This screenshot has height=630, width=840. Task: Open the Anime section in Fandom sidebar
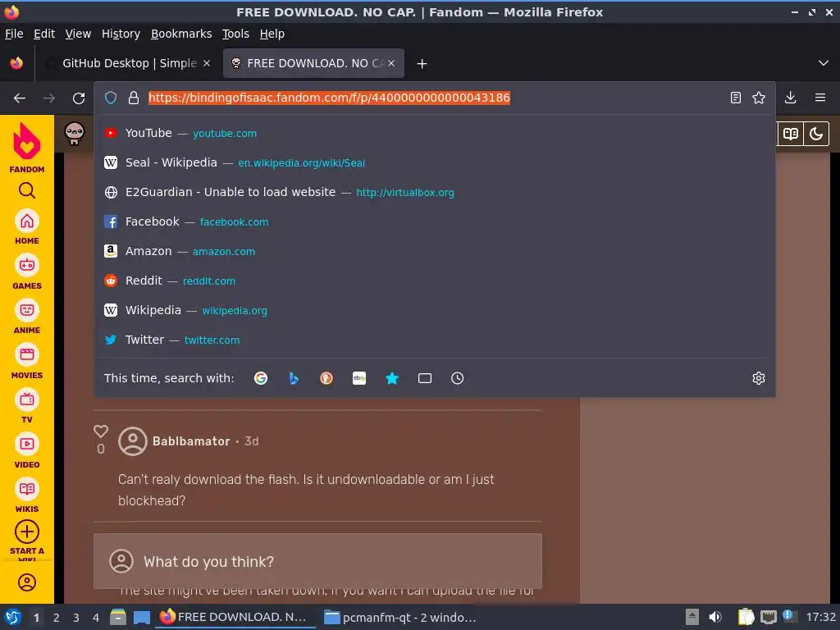tap(27, 317)
